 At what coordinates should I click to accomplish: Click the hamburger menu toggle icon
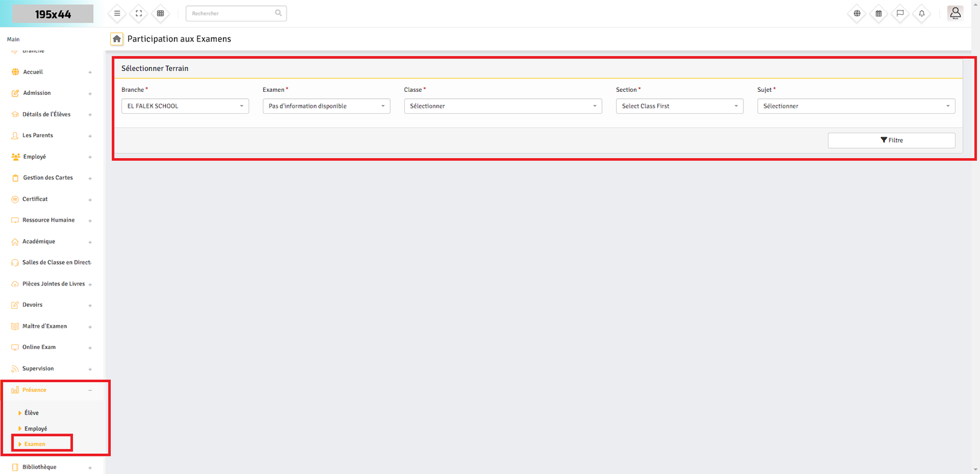117,13
